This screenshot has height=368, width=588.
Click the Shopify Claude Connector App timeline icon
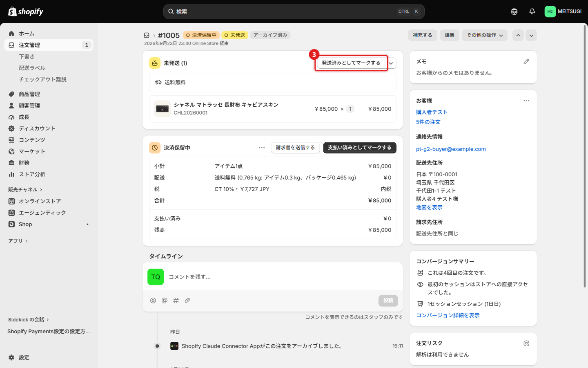click(174, 346)
